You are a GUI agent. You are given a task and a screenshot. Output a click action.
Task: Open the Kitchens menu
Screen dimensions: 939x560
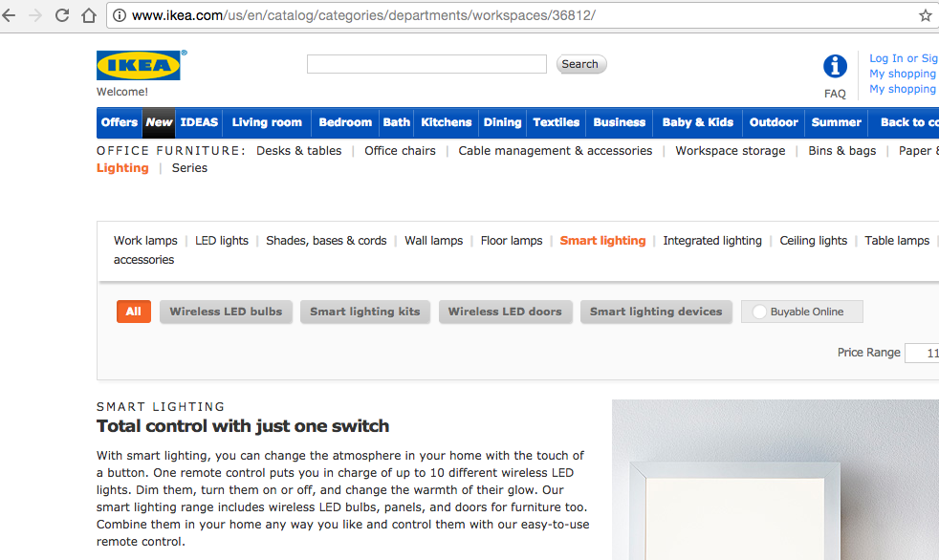pos(447,122)
